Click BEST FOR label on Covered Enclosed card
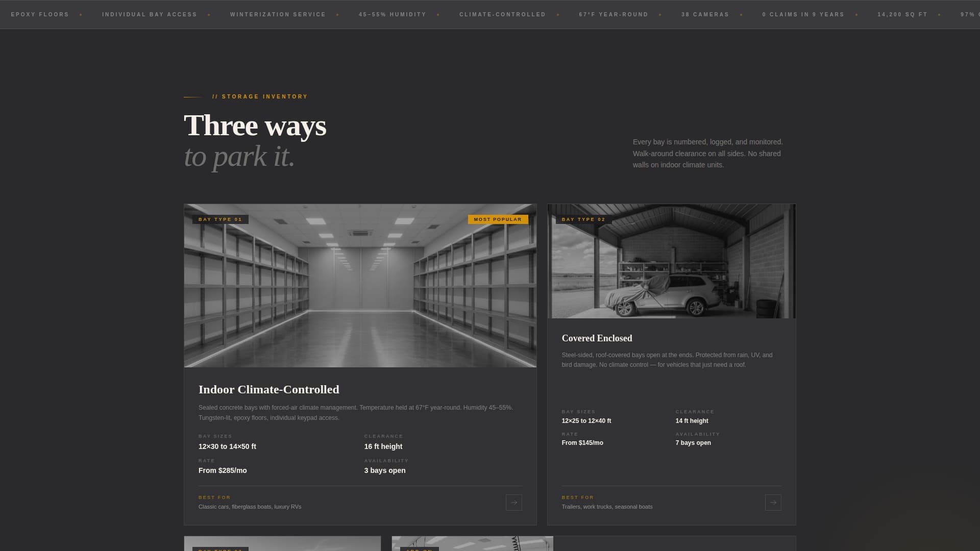The image size is (980, 551). point(578,497)
